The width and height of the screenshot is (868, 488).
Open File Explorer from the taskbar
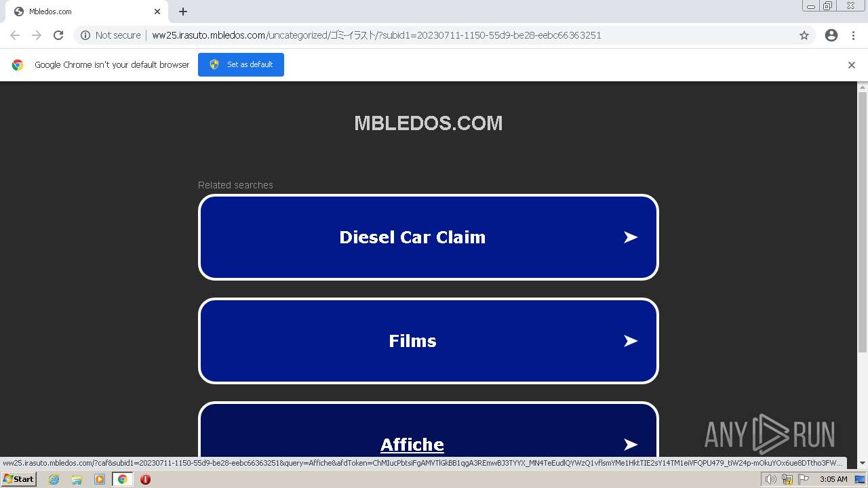(77, 479)
